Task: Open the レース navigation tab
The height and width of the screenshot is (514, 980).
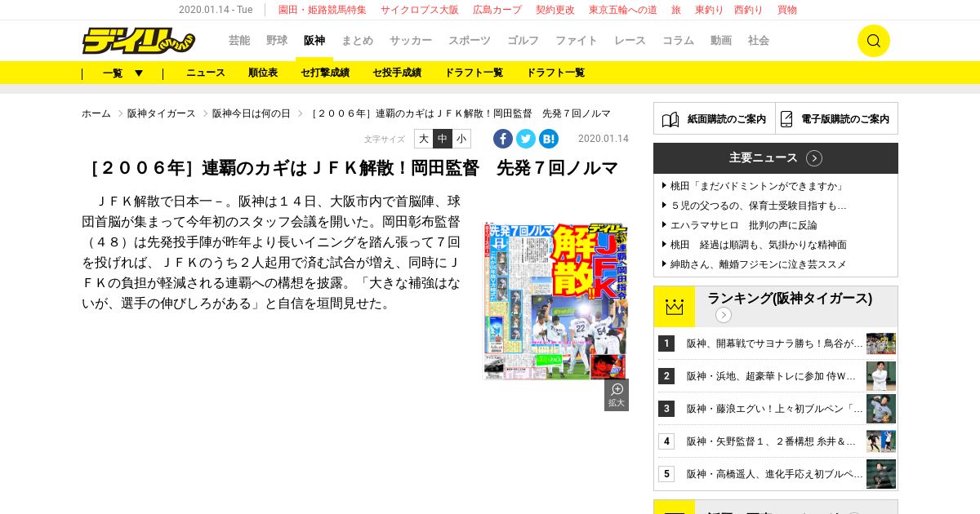Action: coord(630,41)
